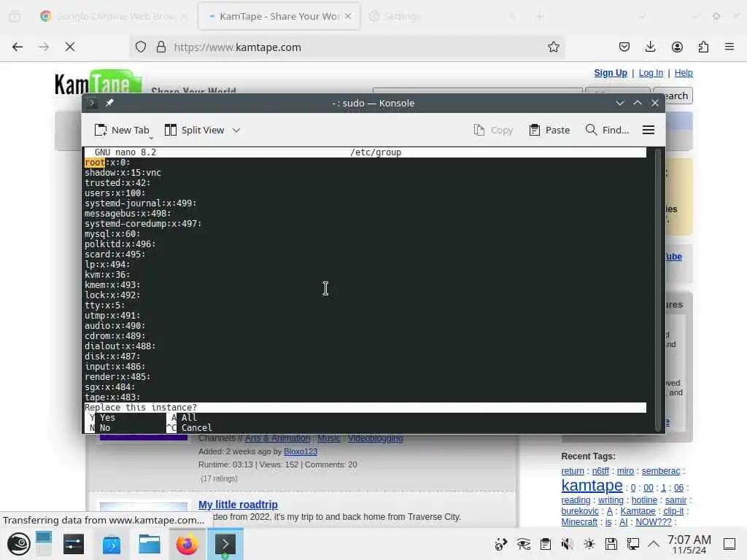Open the Pocket save icon in Firefox
Image resolution: width=747 pixels, height=560 pixels.
pos(624,47)
